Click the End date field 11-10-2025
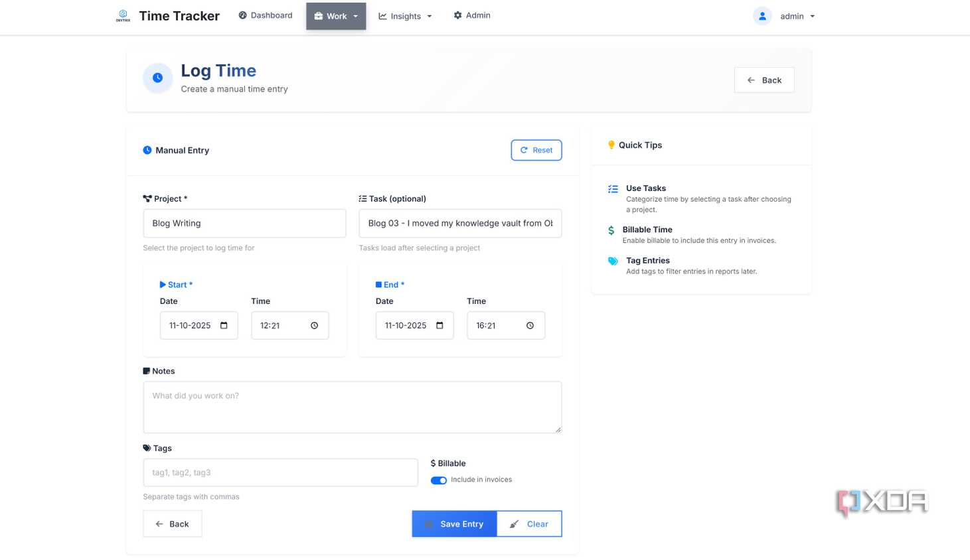970x560 pixels. pyautogui.click(x=414, y=326)
